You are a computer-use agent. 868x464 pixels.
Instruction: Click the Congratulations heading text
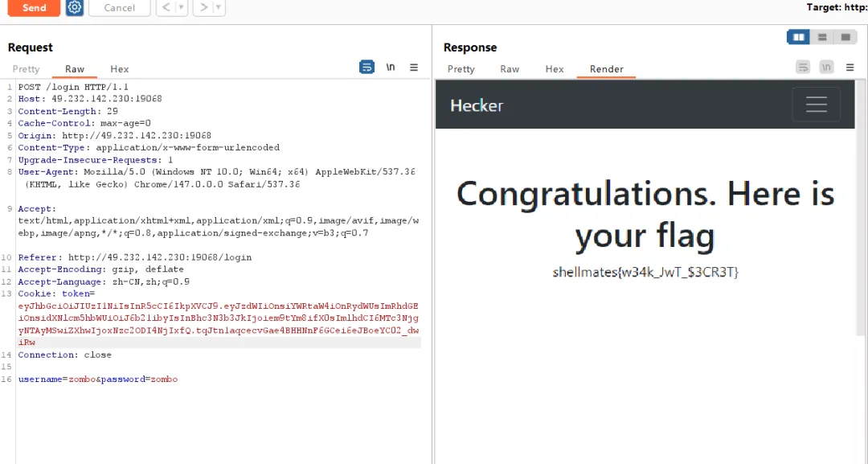tap(645, 215)
